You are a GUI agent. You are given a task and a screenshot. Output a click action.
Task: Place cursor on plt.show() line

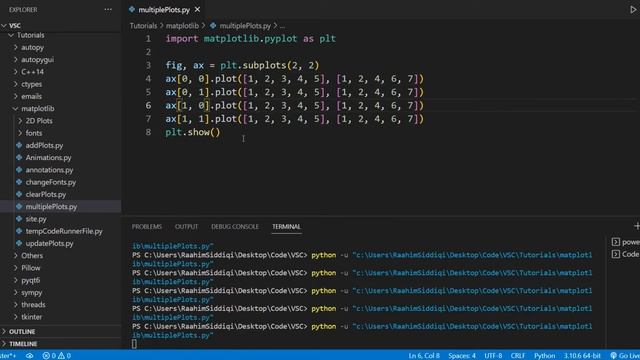(193, 132)
